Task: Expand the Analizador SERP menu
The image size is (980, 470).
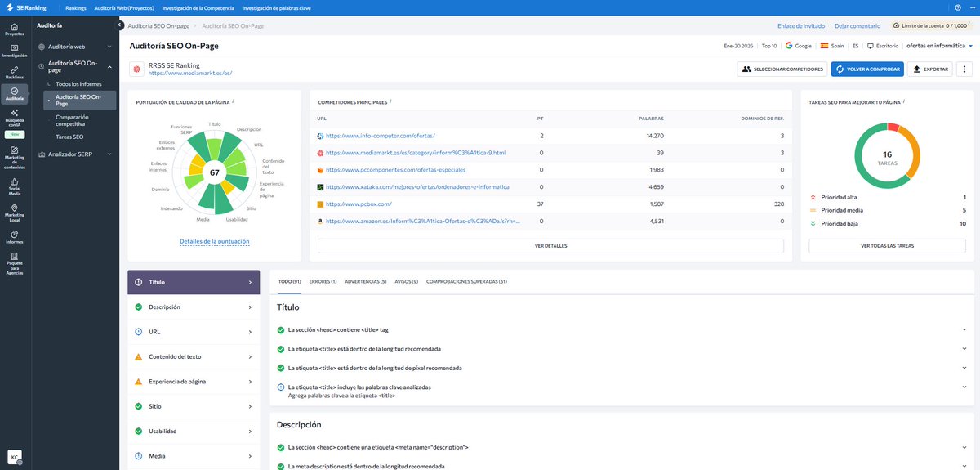Action: coord(76,154)
